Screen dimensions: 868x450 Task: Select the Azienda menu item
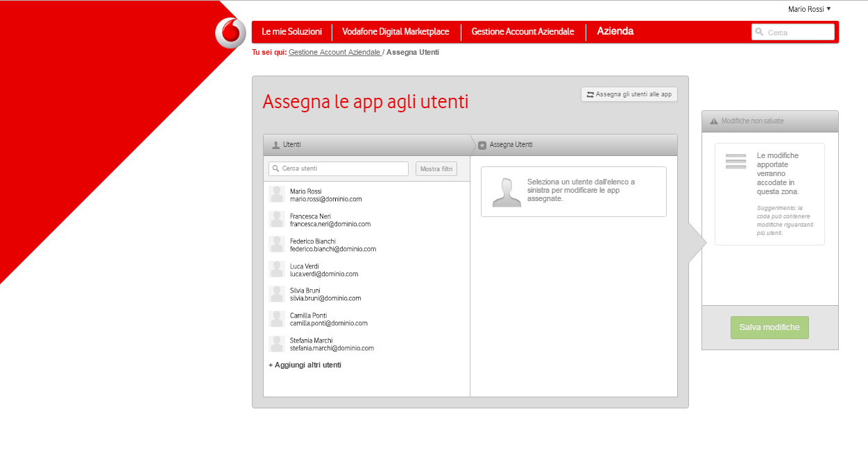tap(615, 31)
